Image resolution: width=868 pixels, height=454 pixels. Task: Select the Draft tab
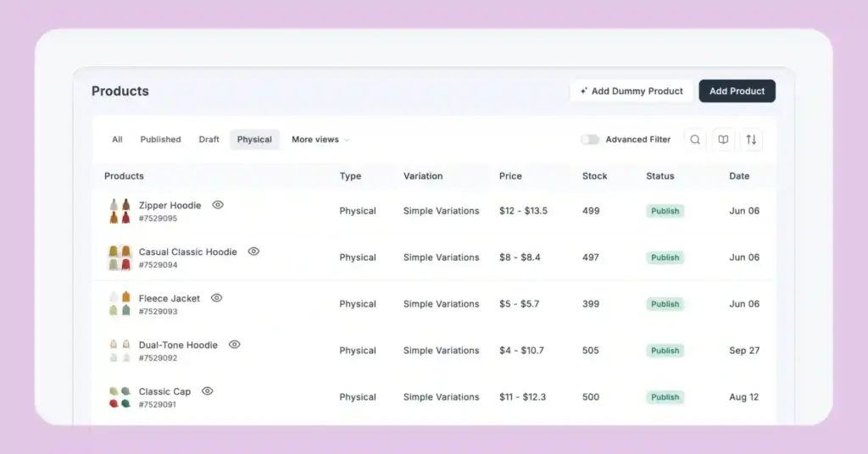click(x=209, y=140)
